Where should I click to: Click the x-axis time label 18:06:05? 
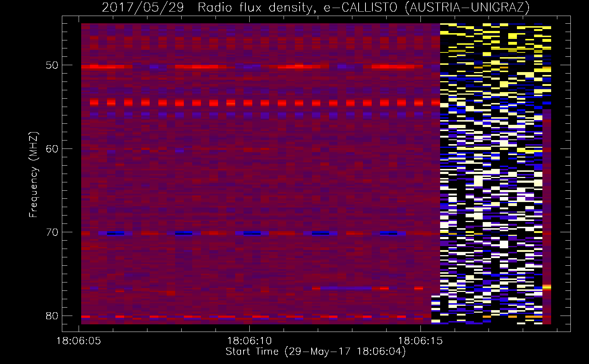(79, 341)
